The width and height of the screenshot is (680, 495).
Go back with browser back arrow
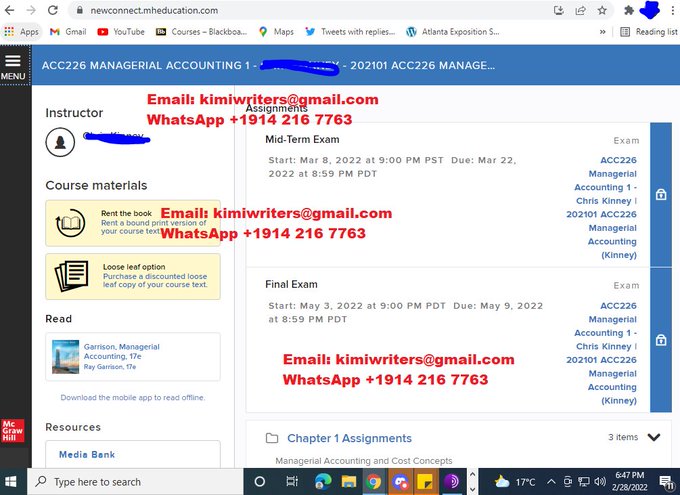click(10, 10)
